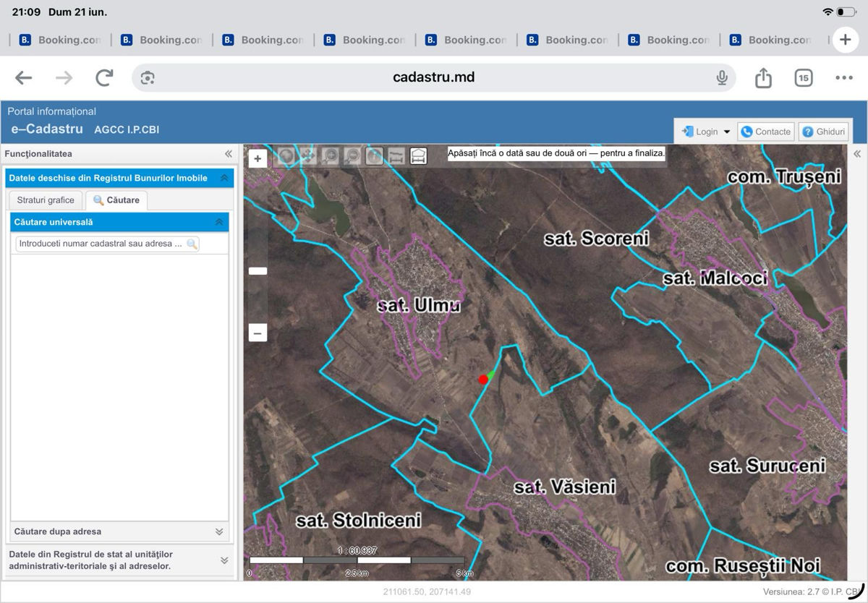The image size is (868, 603).
Task: Expand the right side panel arrows
Action: click(857, 154)
